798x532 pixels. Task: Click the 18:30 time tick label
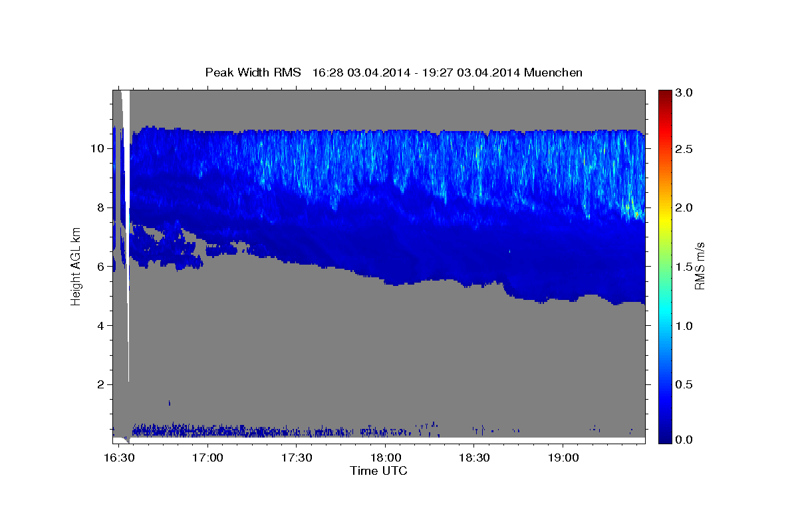pyautogui.click(x=474, y=459)
